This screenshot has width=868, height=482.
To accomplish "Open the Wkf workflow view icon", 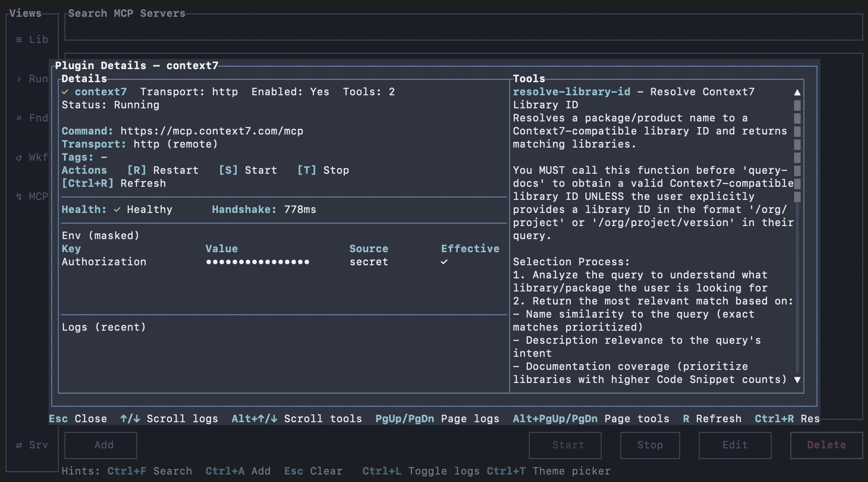I will 19,157.
